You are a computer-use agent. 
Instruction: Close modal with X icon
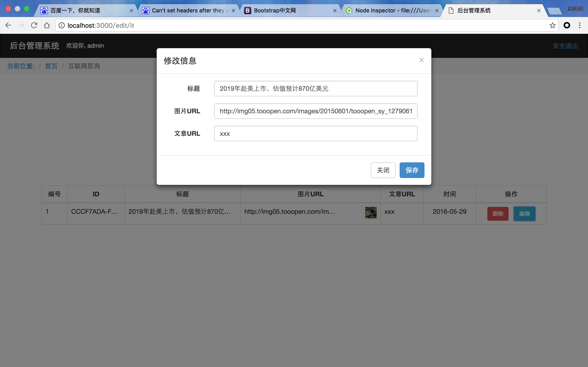[421, 60]
